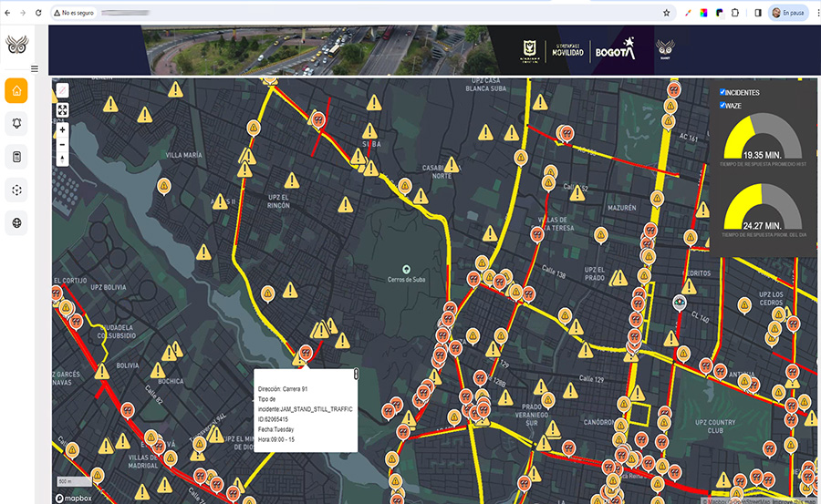Viewport: 821px width, 504px height.
Task: Go forward in the browser
Action: click(x=23, y=13)
